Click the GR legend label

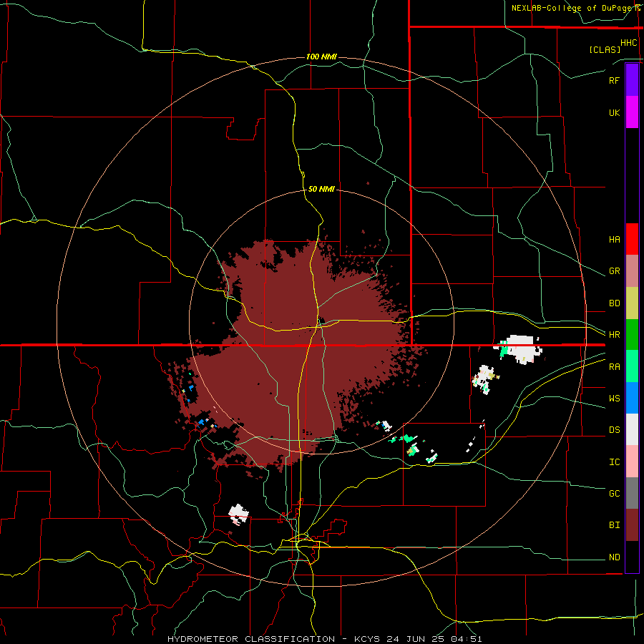point(614,271)
